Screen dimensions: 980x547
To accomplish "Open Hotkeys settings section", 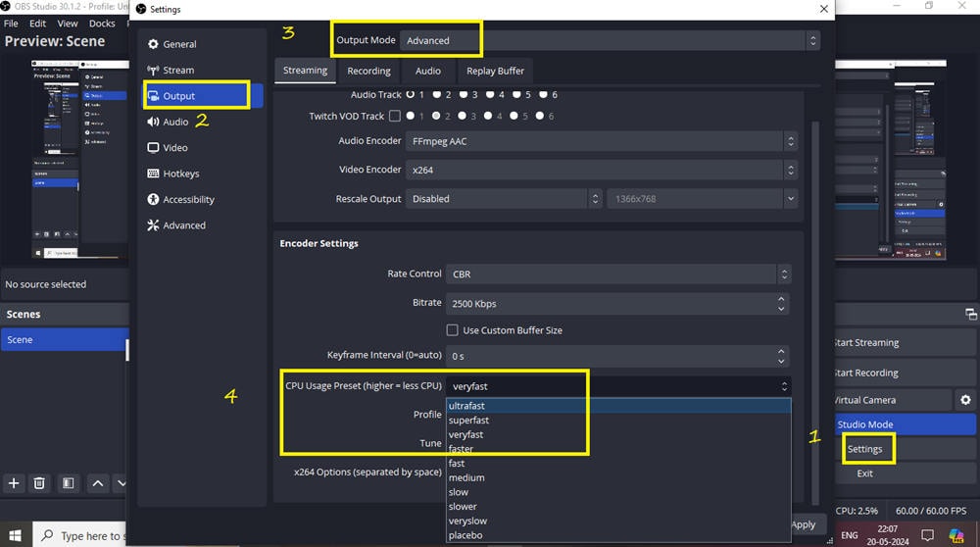I will click(x=181, y=174).
